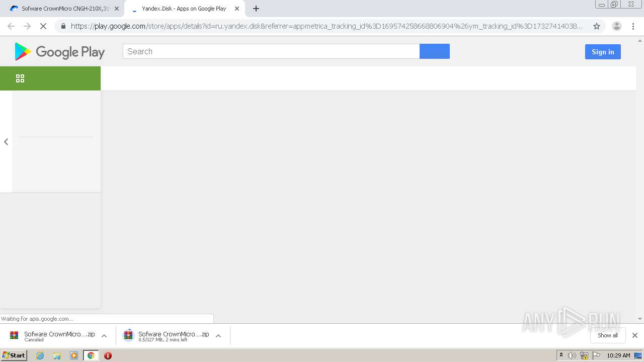Open the apps grid icon in green bar
644x362 pixels.
coord(20,78)
